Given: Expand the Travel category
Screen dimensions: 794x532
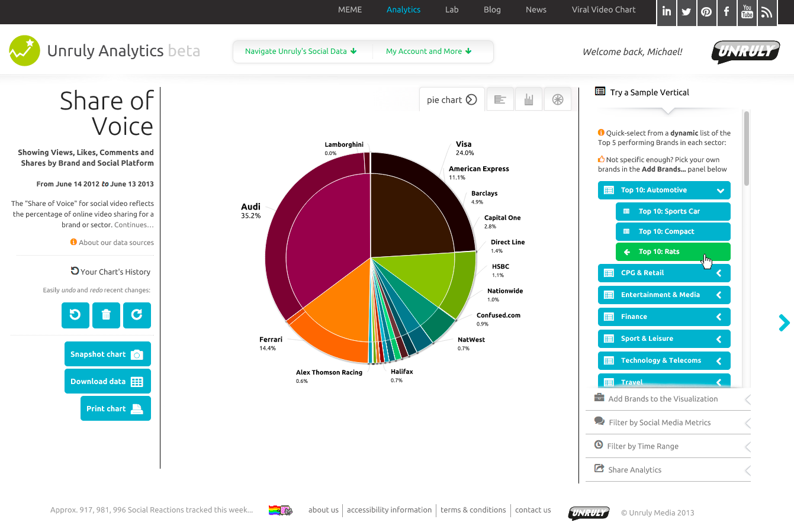Looking at the screenshot, I should click(664, 381).
